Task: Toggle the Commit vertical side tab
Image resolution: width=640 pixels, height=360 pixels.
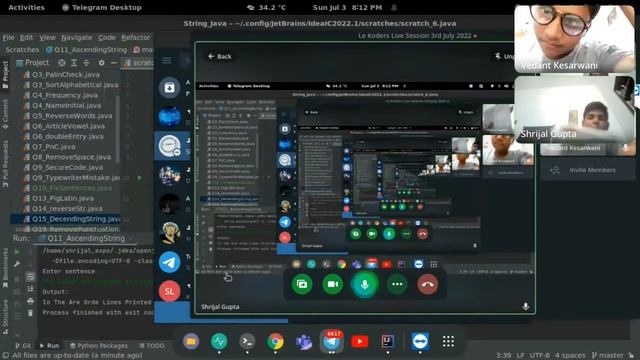Action: pos(5,115)
